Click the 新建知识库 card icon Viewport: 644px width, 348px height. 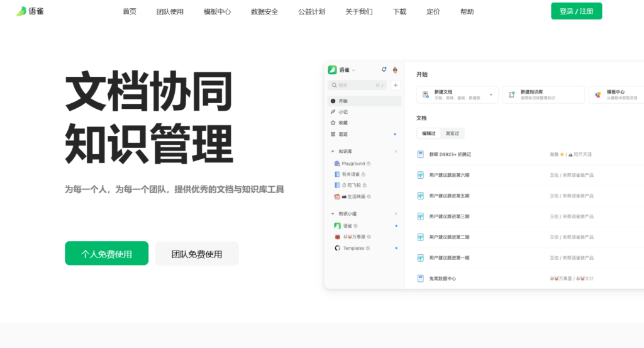point(512,95)
